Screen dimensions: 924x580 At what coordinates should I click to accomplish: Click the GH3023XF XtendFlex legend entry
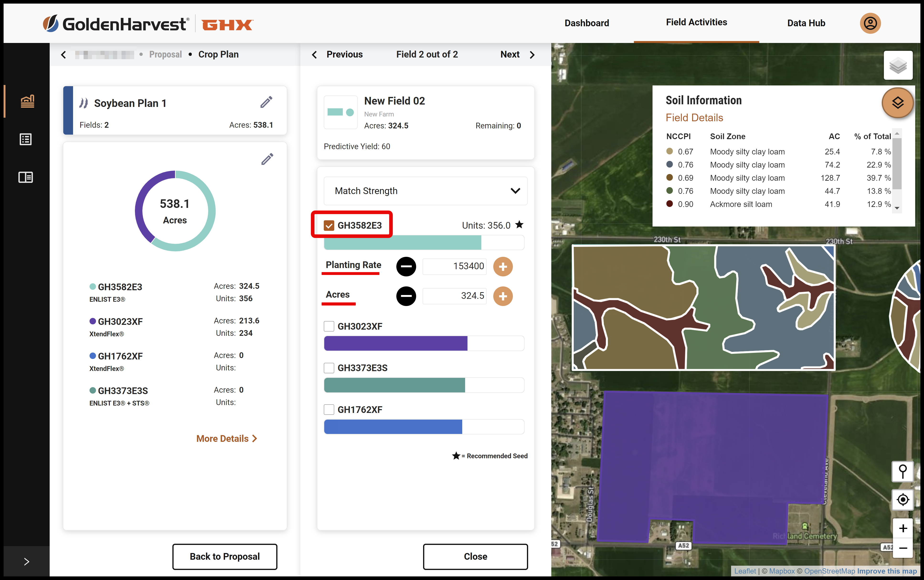click(175, 327)
